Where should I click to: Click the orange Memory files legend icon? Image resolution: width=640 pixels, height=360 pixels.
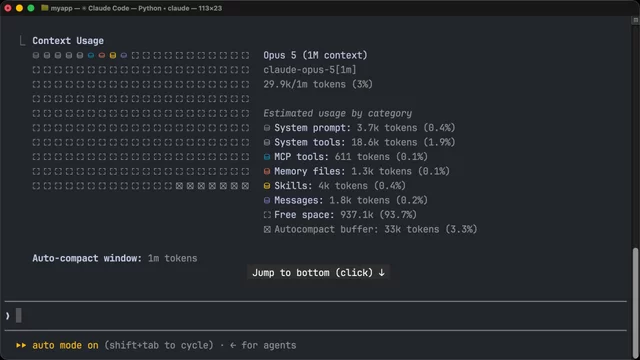click(267, 171)
